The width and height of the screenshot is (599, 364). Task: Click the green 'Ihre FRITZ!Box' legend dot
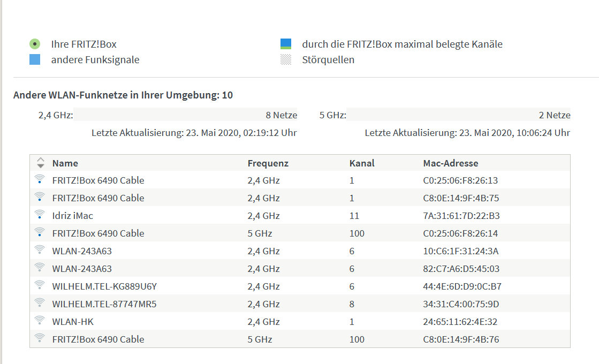point(35,44)
